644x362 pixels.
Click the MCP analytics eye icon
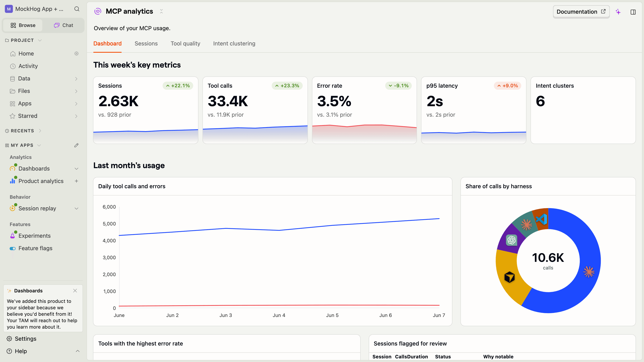(98, 11)
